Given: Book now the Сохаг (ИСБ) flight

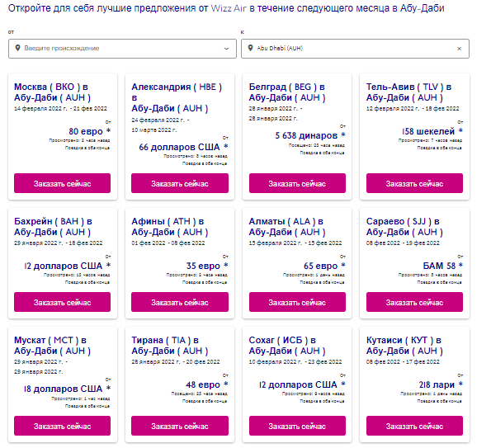Looking at the screenshot, I should click(x=297, y=426).
